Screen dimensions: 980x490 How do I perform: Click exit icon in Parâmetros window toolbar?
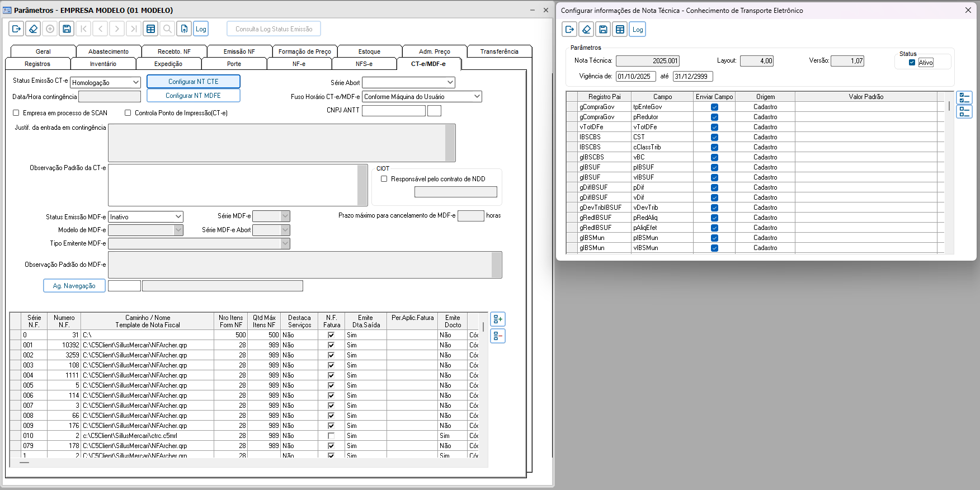click(16, 29)
